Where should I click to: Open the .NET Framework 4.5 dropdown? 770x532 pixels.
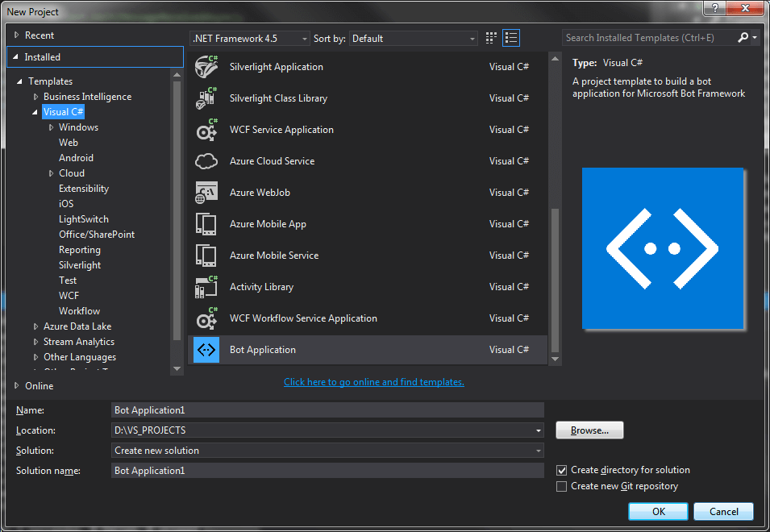point(249,38)
